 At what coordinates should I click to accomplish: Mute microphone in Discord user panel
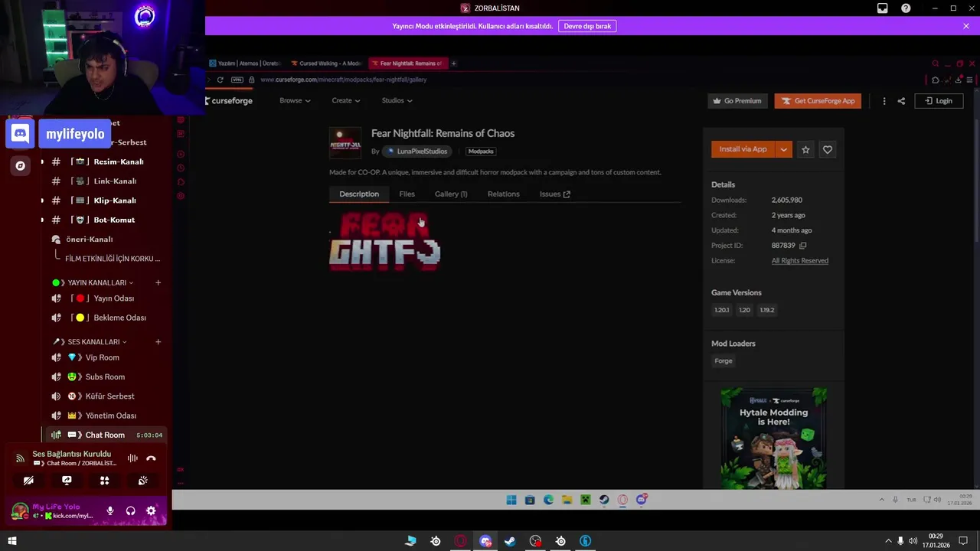point(110,510)
